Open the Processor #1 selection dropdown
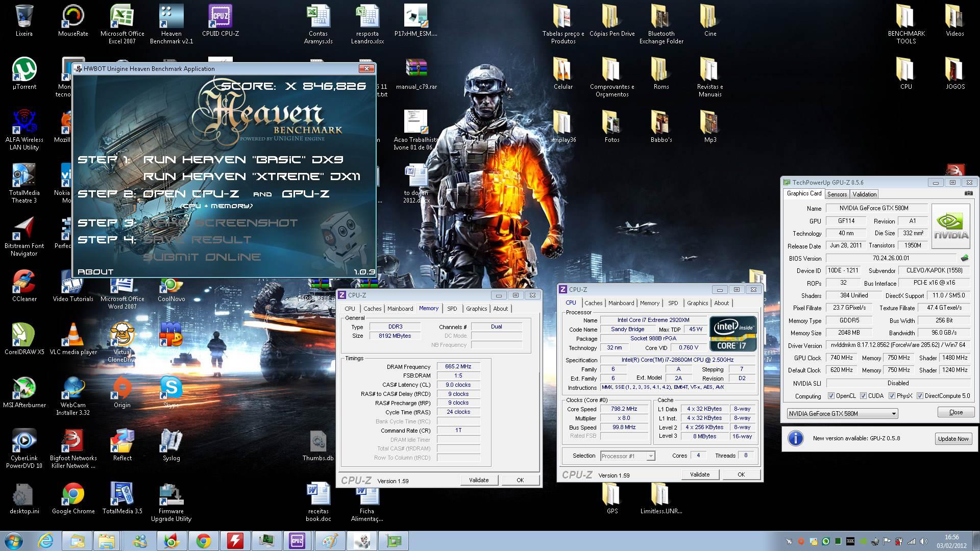The width and height of the screenshot is (980, 551). (x=628, y=456)
